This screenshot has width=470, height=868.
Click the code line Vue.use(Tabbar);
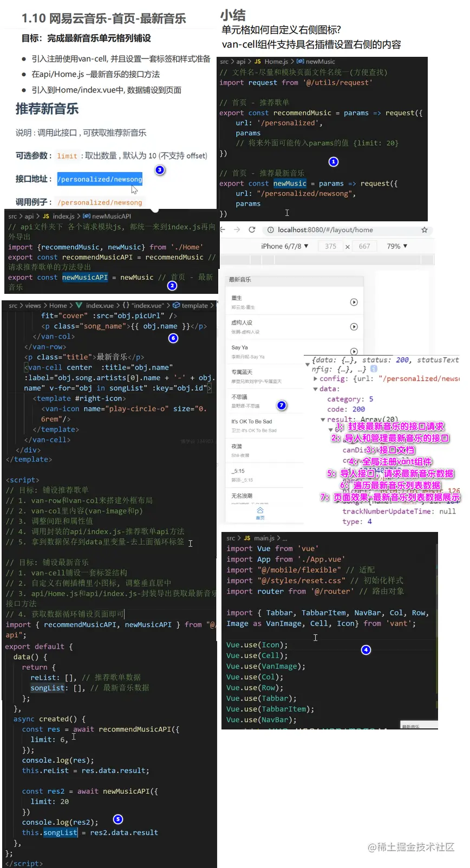(261, 699)
